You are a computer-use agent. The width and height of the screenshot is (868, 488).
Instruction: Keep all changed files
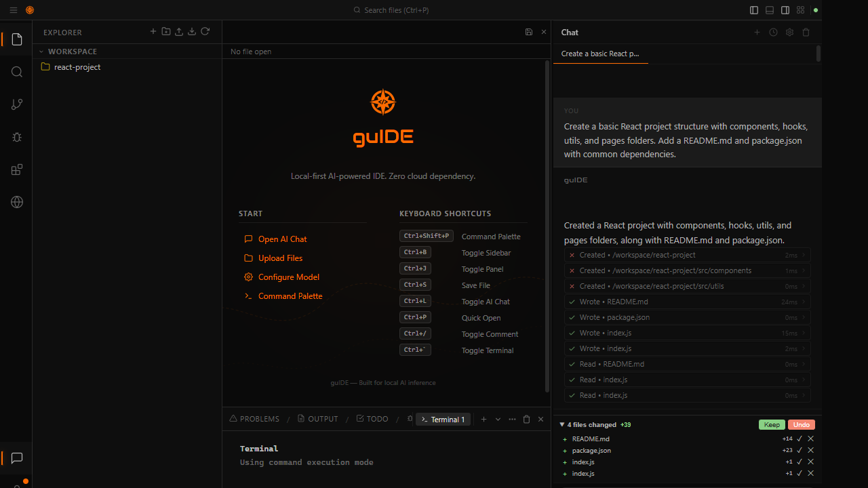[x=772, y=425]
